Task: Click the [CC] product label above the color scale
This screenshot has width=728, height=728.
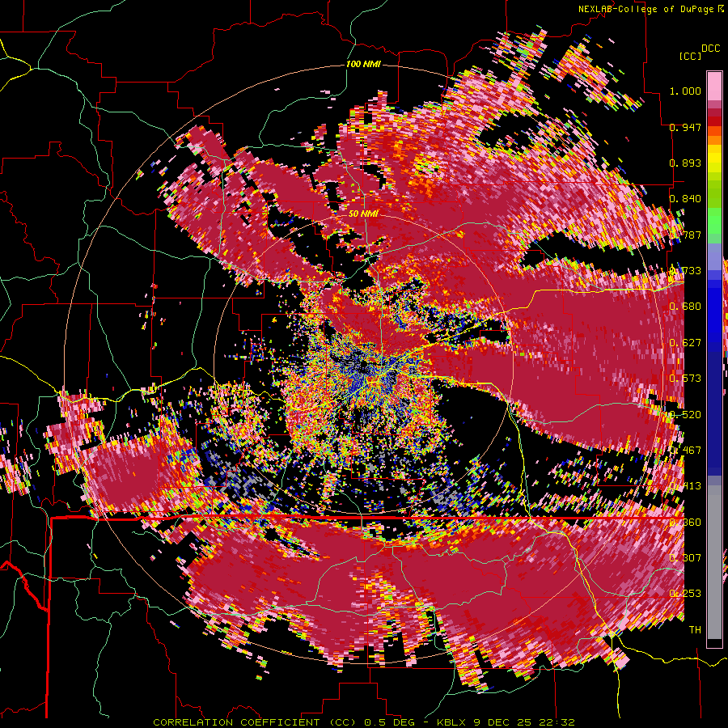Action: (x=690, y=56)
